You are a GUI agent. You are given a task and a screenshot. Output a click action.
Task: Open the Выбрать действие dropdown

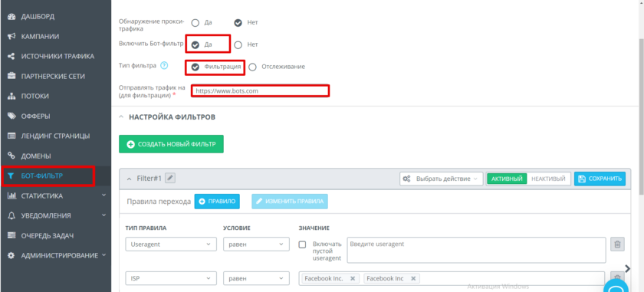pyautogui.click(x=442, y=179)
